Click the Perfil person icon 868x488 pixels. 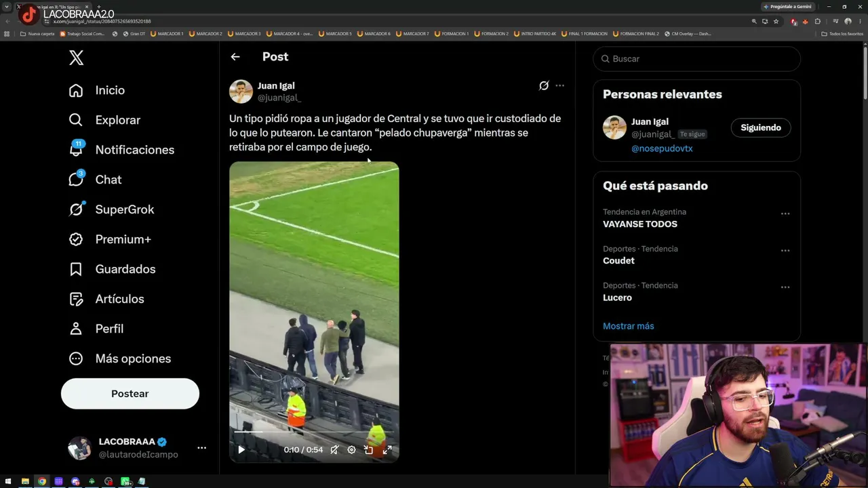76,329
